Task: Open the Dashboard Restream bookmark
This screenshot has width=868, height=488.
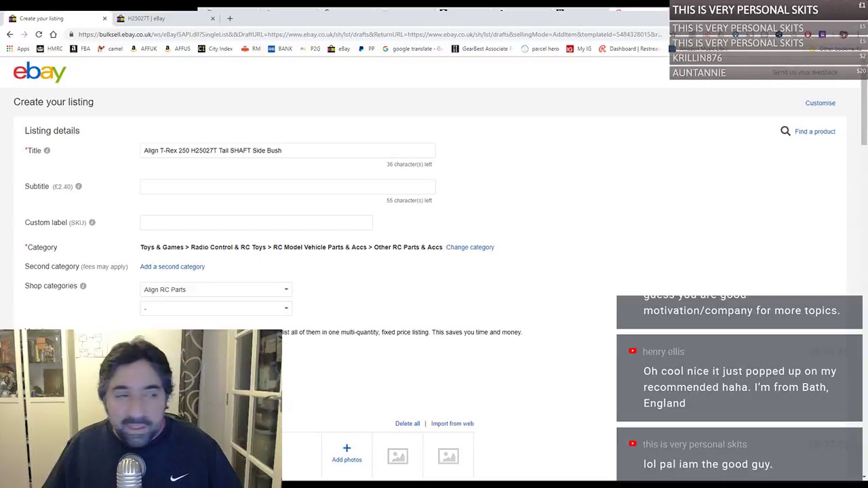Action: (629, 49)
